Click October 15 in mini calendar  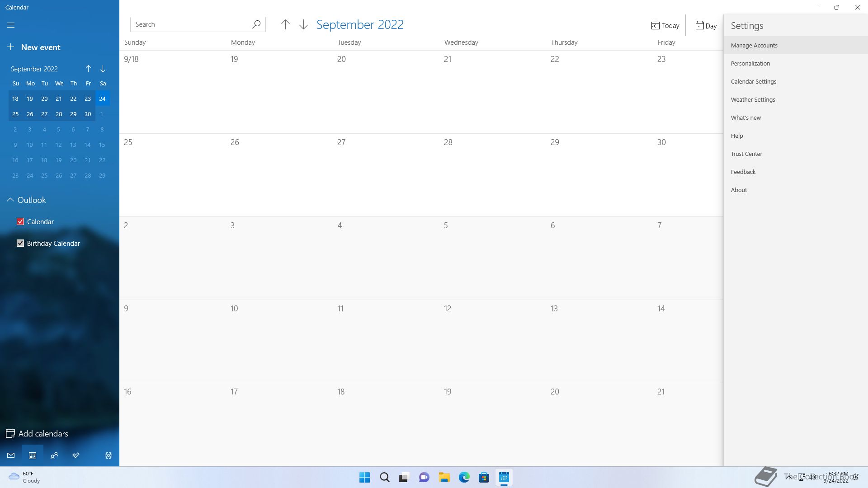(x=102, y=145)
